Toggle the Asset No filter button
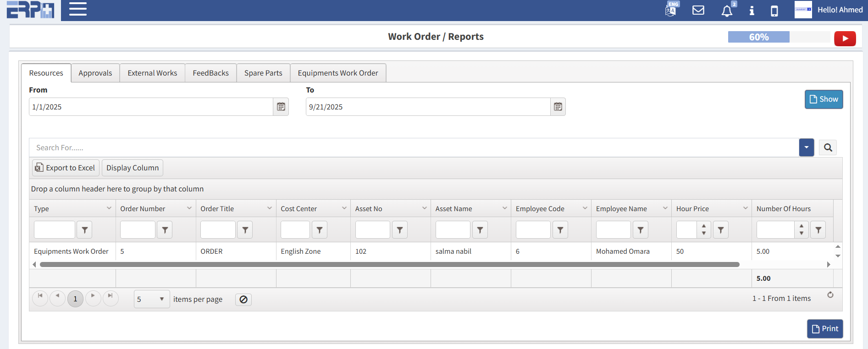Image resolution: width=868 pixels, height=349 pixels. pyautogui.click(x=399, y=230)
